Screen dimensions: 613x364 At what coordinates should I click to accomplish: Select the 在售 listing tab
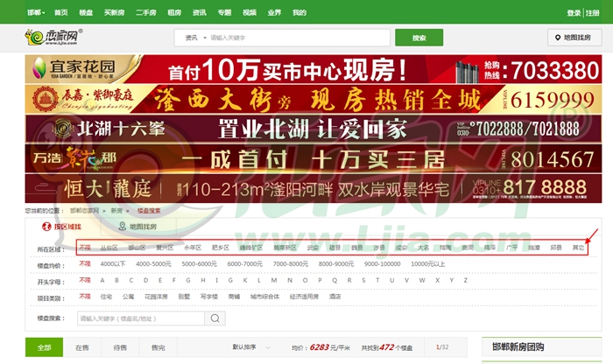point(82,347)
